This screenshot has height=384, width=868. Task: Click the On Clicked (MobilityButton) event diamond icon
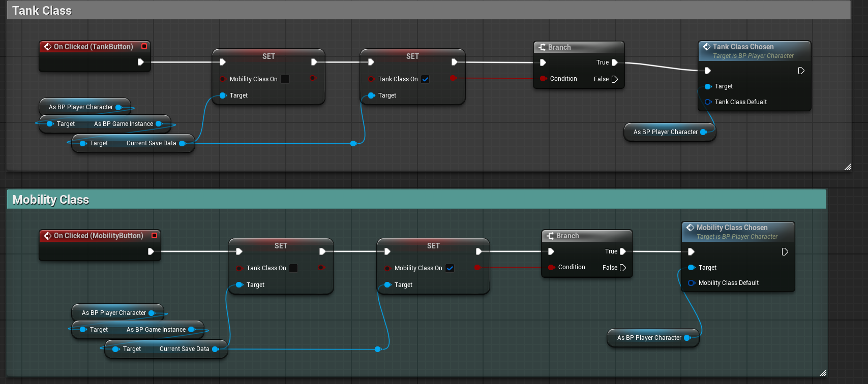click(48, 236)
